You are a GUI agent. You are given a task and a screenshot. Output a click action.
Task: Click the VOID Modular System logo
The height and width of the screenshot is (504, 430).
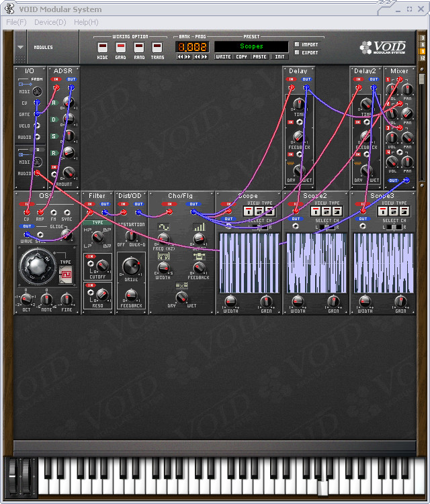click(383, 48)
